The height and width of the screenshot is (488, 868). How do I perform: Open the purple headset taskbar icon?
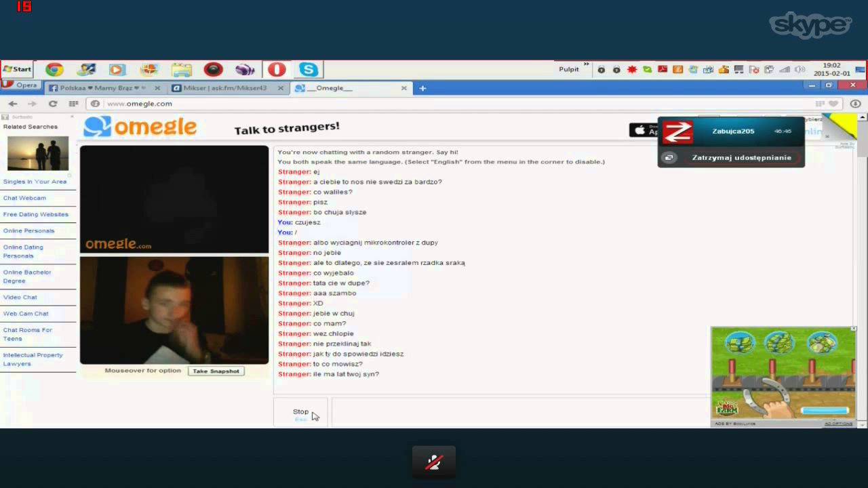245,69
